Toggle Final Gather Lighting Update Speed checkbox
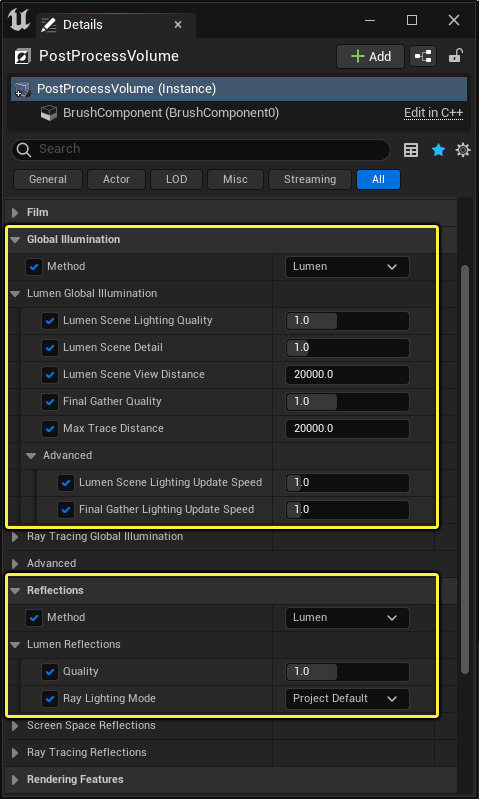The width and height of the screenshot is (479, 799). pos(66,510)
